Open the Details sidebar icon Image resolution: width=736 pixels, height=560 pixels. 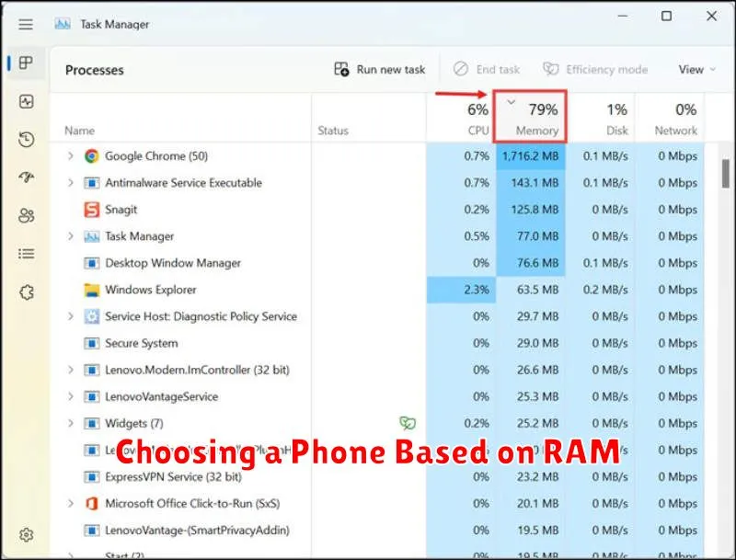coord(27,254)
